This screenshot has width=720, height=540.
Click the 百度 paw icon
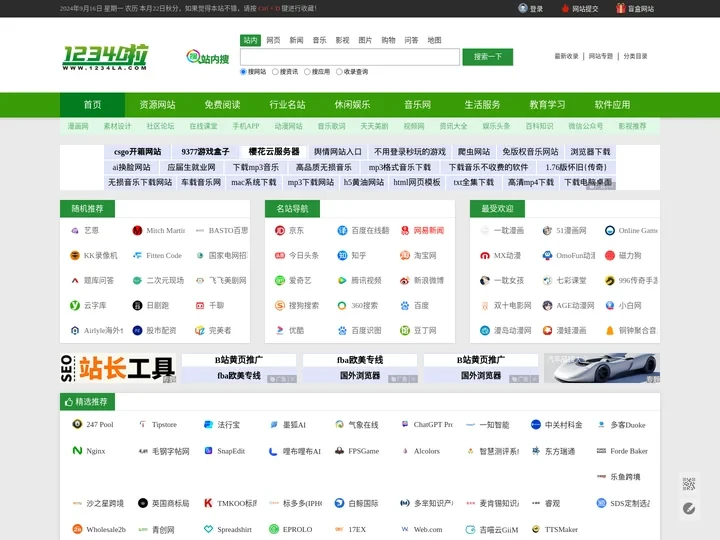pyautogui.click(x=405, y=305)
